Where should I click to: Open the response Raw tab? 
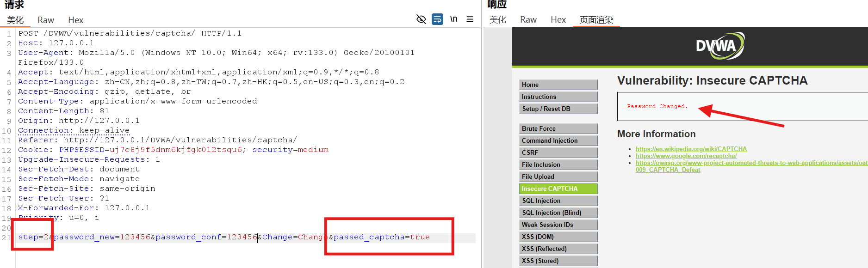tap(528, 20)
